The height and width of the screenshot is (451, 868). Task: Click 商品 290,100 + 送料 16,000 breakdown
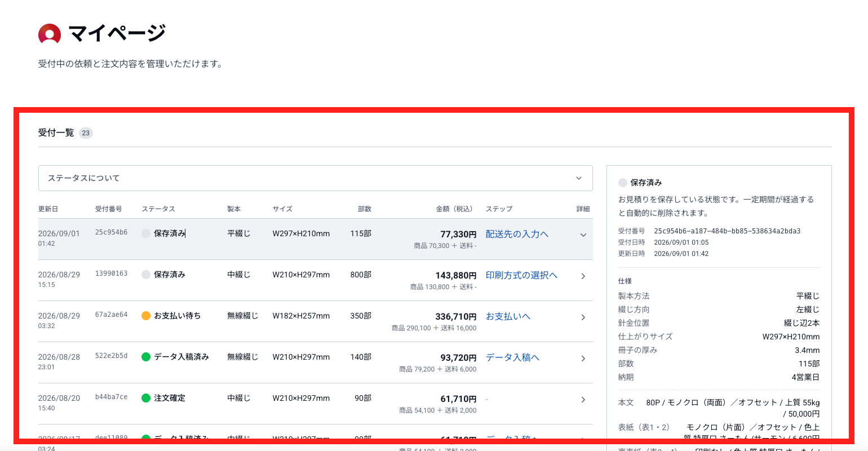[x=434, y=328]
